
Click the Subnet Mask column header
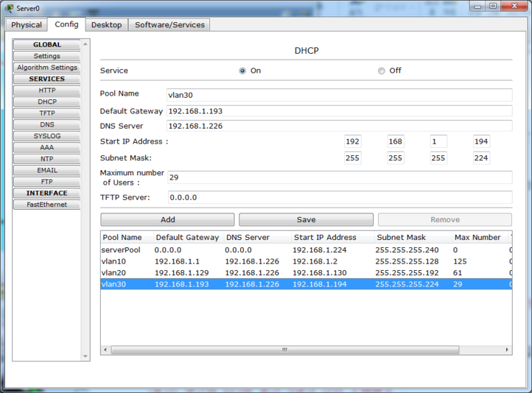pos(413,237)
